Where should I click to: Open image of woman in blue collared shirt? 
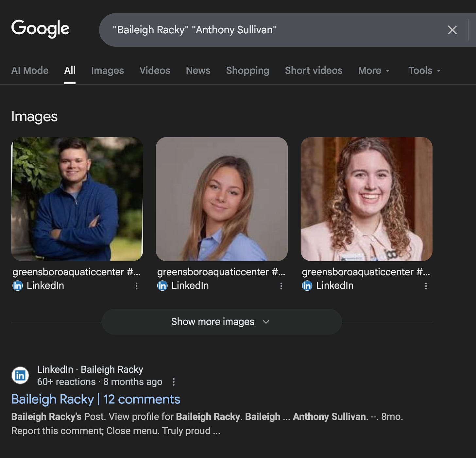click(222, 199)
